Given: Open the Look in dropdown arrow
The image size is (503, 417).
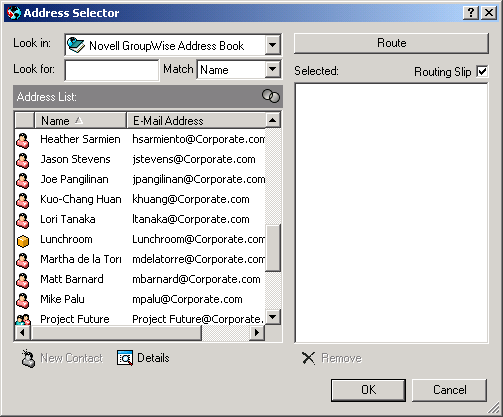Looking at the screenshot, I should (x=273, y=45).
